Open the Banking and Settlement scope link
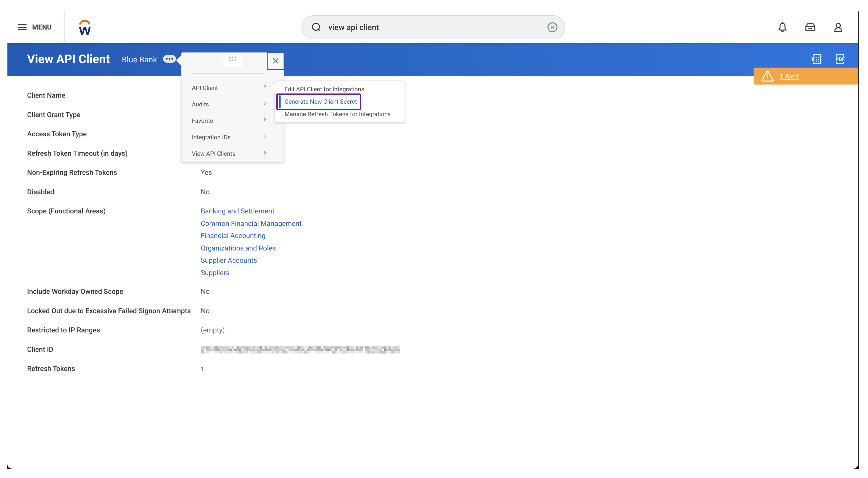Image resolution: width=868 pixels, height=478 pixels. click(x=237, y=211)
